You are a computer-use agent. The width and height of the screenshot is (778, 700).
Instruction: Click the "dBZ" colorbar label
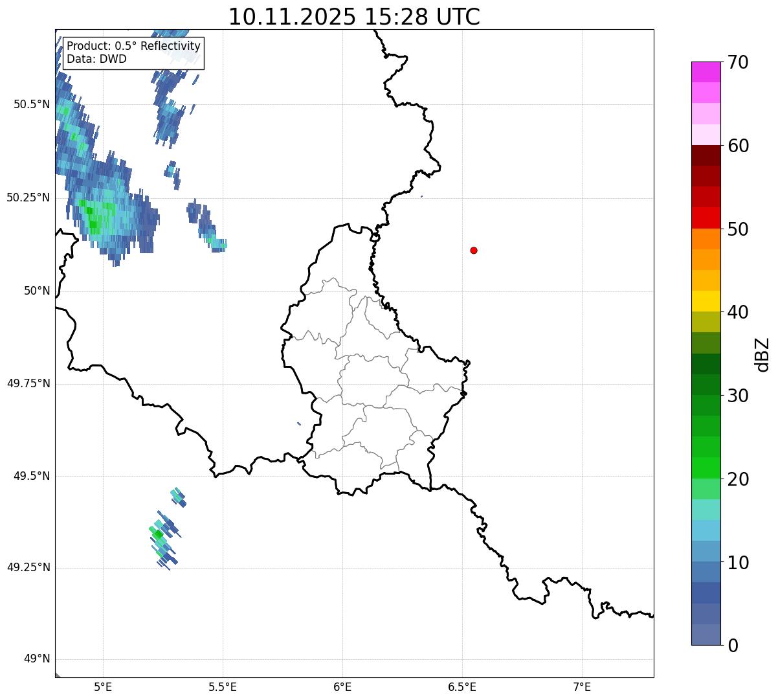762,354
